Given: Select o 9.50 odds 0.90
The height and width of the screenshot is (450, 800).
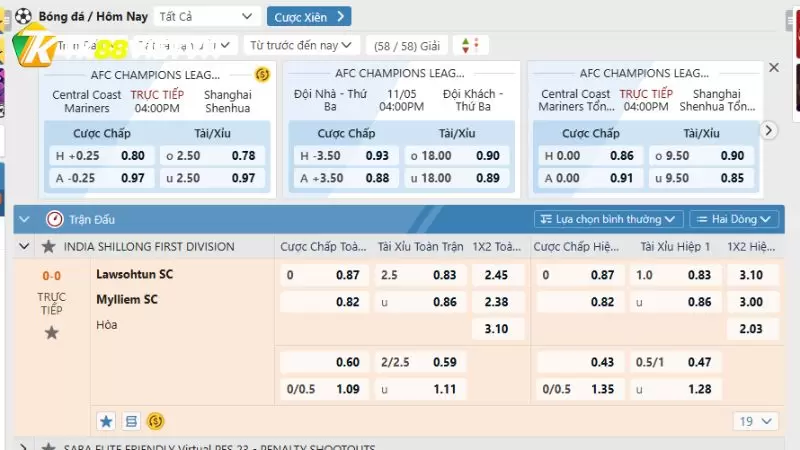Looking at the screenshot, I should point(701,156).
